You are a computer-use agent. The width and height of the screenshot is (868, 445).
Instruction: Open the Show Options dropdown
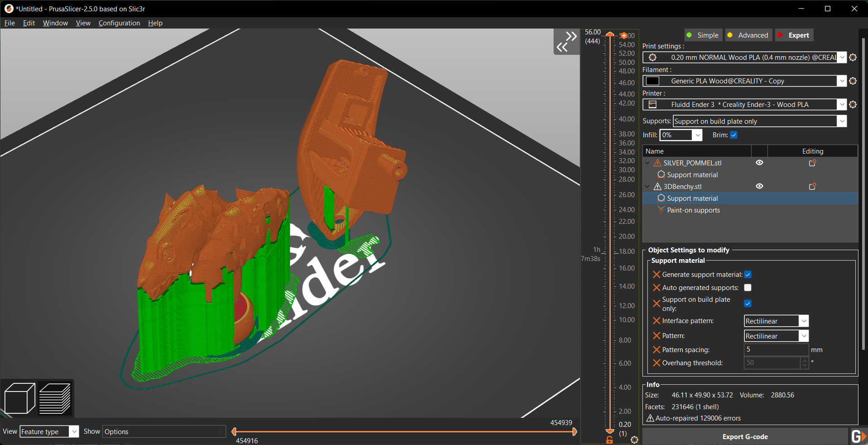coord(164,432)
